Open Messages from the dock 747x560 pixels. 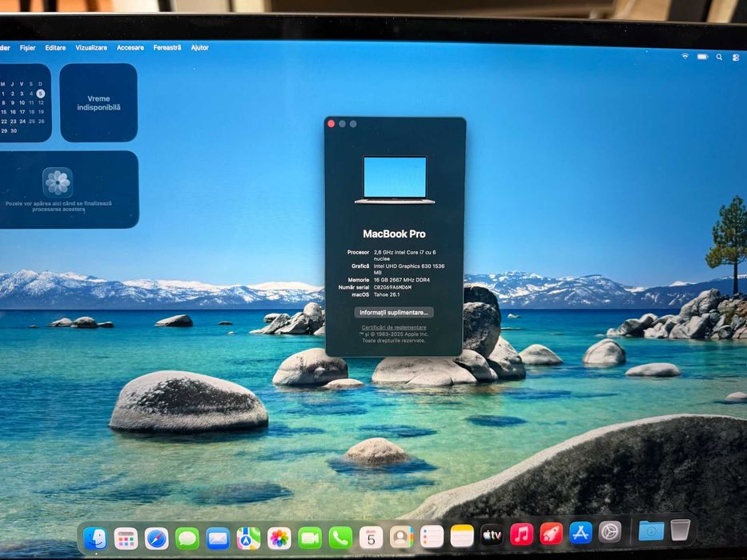(x=187, y=539)
